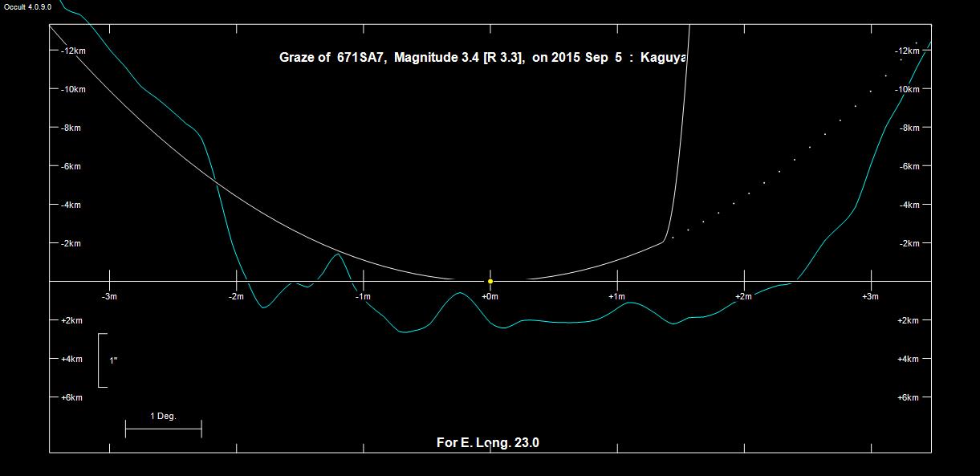The height and width of the screenshot is (476, 980).
Task: Click the +4km label on left axis
Action: point(72,359)
